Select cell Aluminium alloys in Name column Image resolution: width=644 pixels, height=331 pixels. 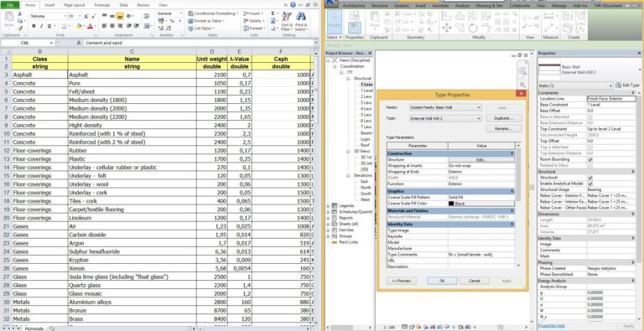click(x=132, y=302)
